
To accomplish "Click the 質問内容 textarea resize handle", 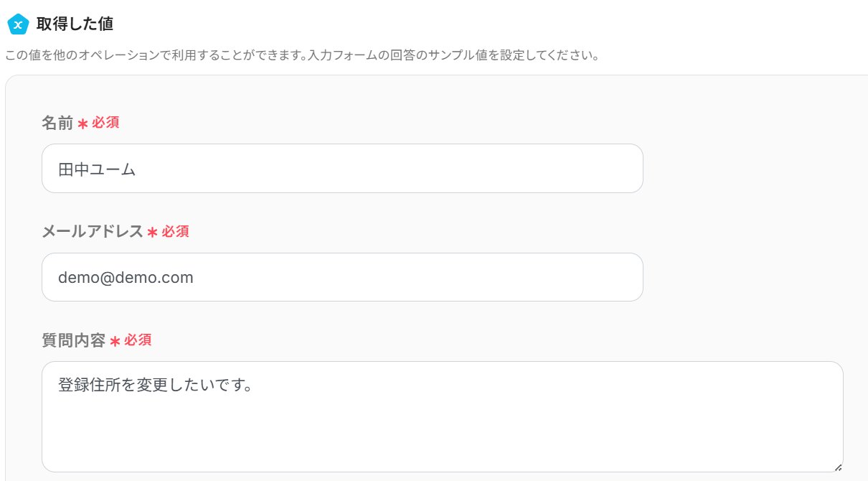I will 838,467.
